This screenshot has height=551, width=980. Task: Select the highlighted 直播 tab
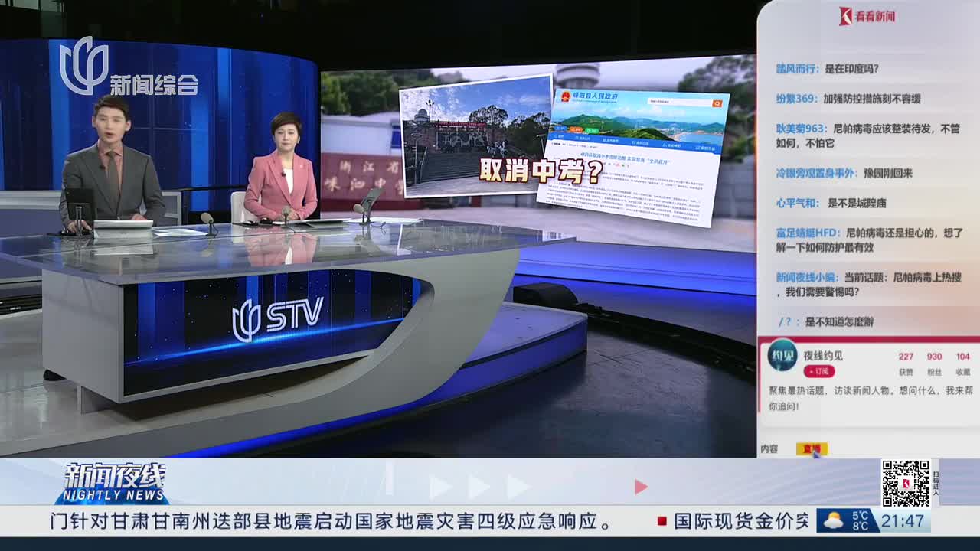click(x=811, y=449)
